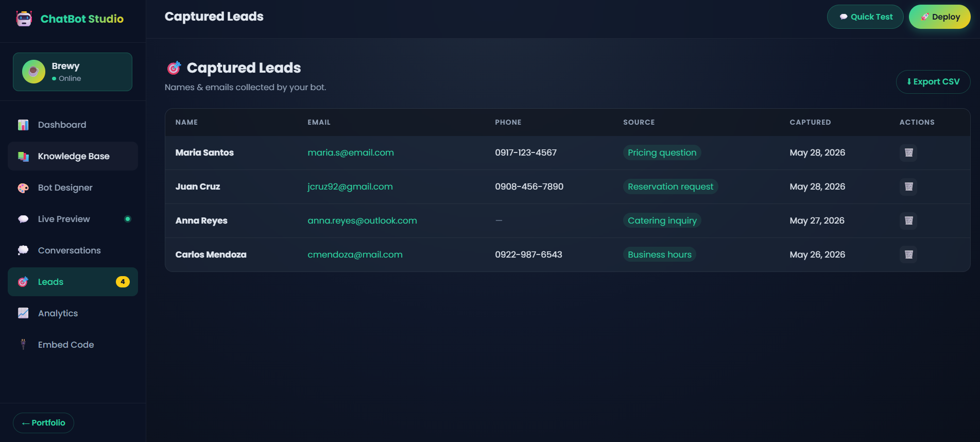Open the Brewy bot selector card
Screen dimensions: 980x442
coord(73,72)
